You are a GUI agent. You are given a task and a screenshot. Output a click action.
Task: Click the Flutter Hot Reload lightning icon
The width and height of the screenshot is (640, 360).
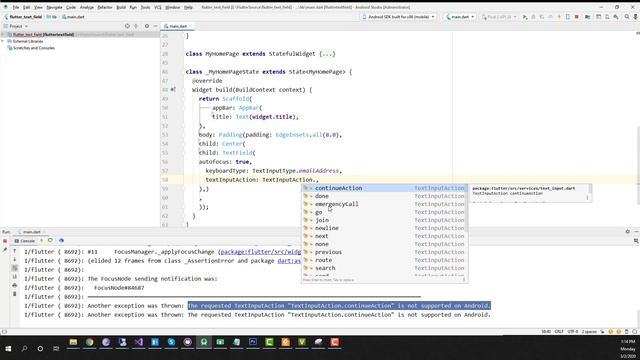pos(559,17)
